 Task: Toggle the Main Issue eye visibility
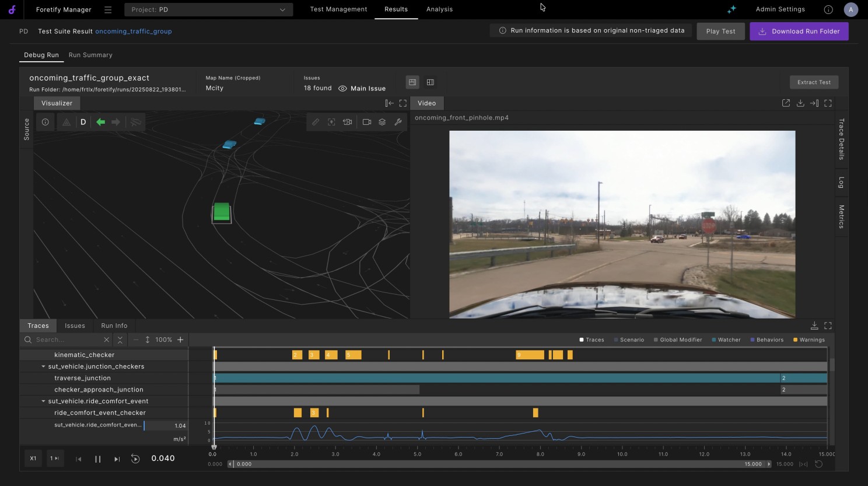point(342,89)
